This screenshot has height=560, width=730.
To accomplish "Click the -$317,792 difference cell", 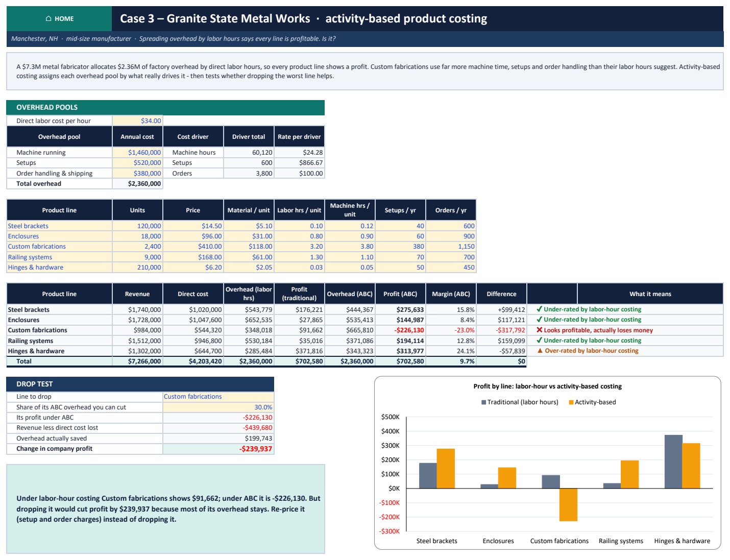I will click(x=501, y=330).
